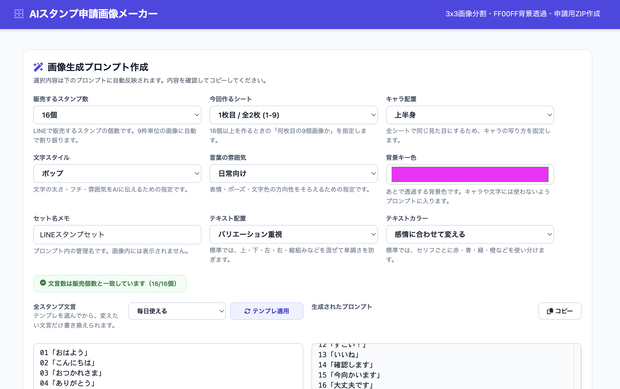Open the 言葉の雰囲気 dropdown showing 日常向け
The image size is (620, 389).
(x=293, y=174)
